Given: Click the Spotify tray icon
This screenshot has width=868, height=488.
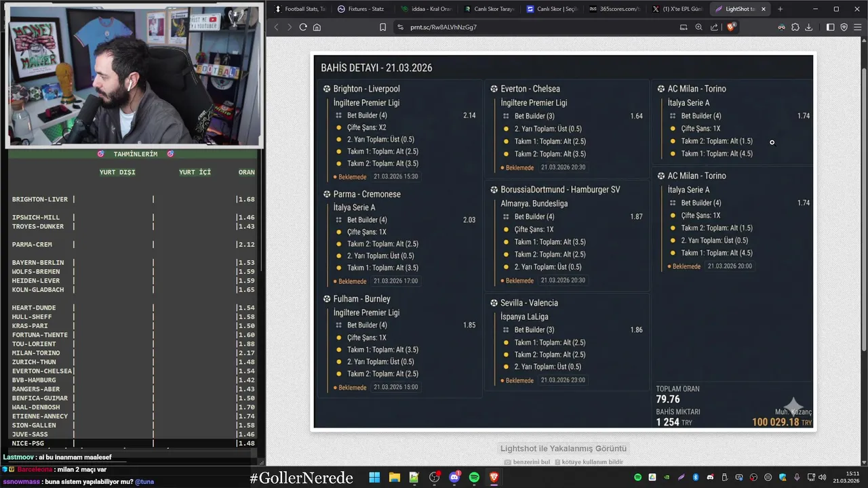Looking at the screenshot, I should click(637, 477).
